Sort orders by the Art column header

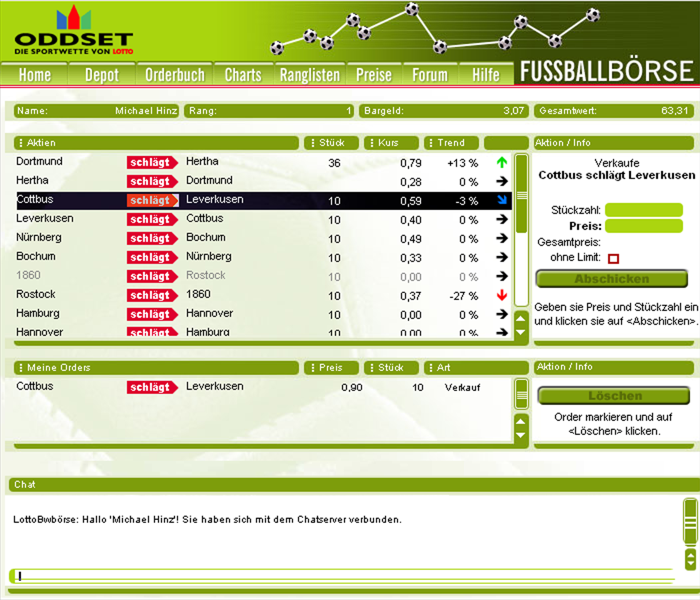point(476,368)
